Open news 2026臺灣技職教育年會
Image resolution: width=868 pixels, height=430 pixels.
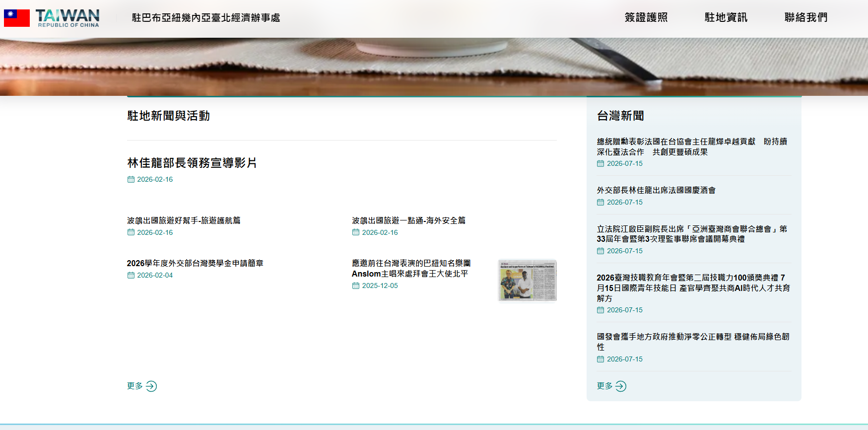click(x=693, y=288)
